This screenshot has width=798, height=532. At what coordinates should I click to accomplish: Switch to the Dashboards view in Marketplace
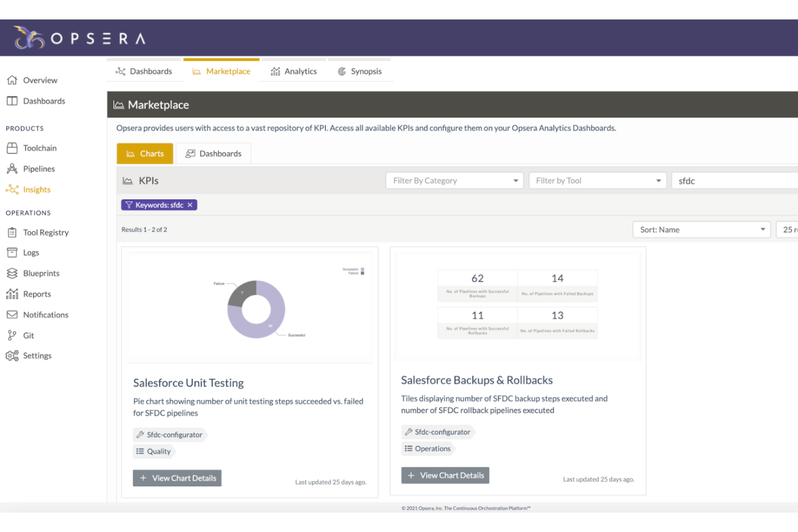click(x=214, y=153)
